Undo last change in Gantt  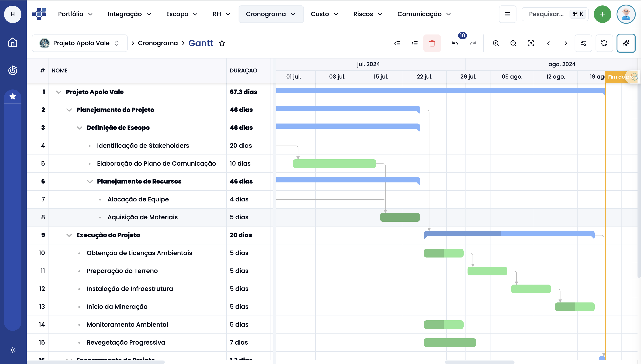(x=455, y=43)
